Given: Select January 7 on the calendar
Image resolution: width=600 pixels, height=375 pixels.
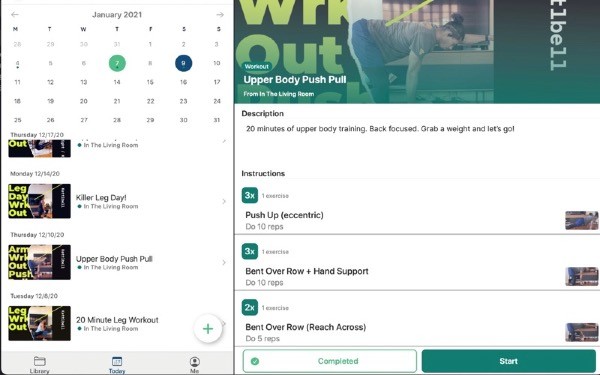Looking at the screenshot, I should (x=117, y=63).
